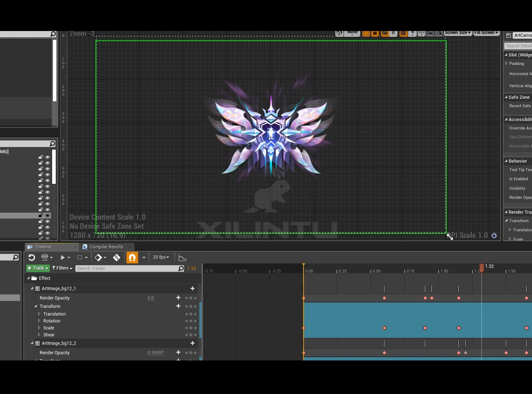
Task: Click the playhead marker at 1.32
Action: tap(482, 268)
